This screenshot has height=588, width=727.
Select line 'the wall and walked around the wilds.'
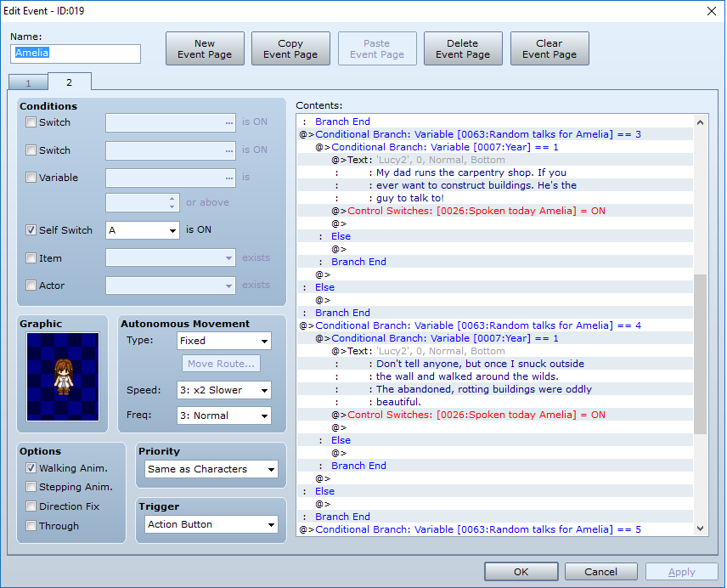(496, 376)
